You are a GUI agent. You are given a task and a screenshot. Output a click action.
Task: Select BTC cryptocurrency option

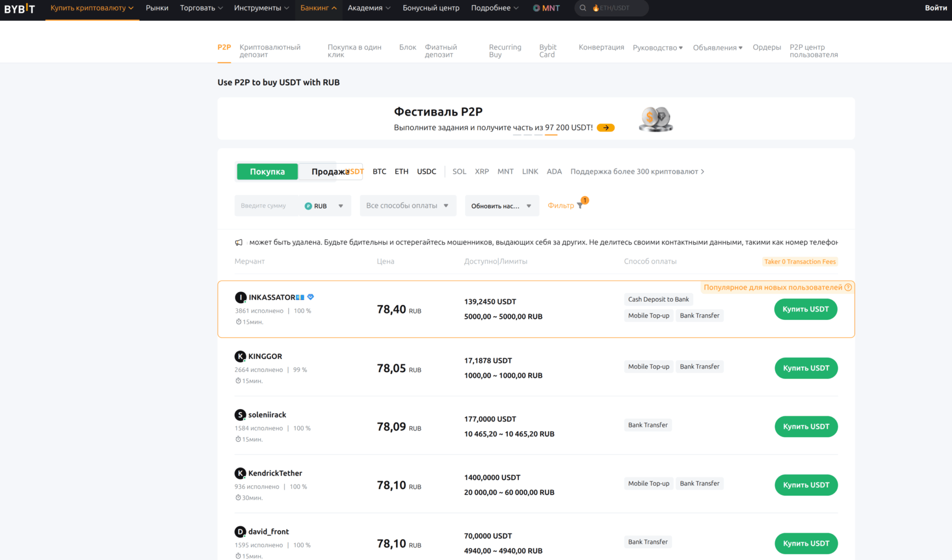(x=379, y=171)
